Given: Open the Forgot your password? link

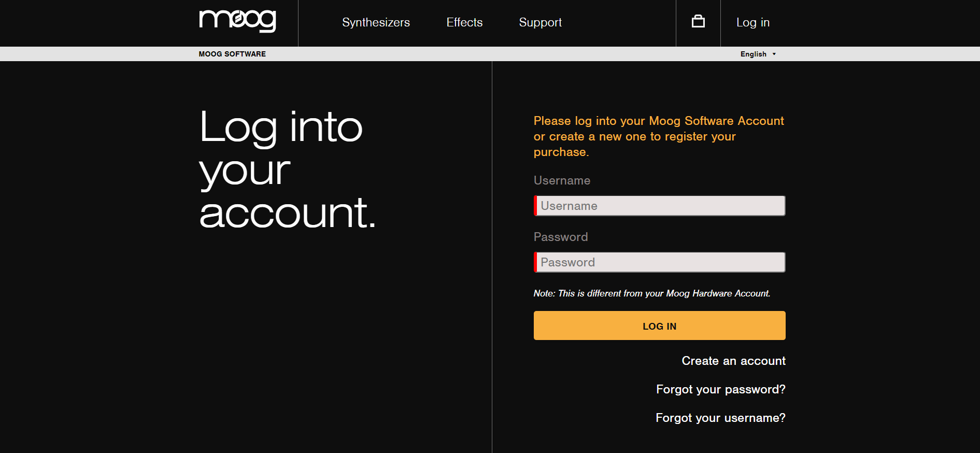Looking at the screenshot, I should [720, 389].
